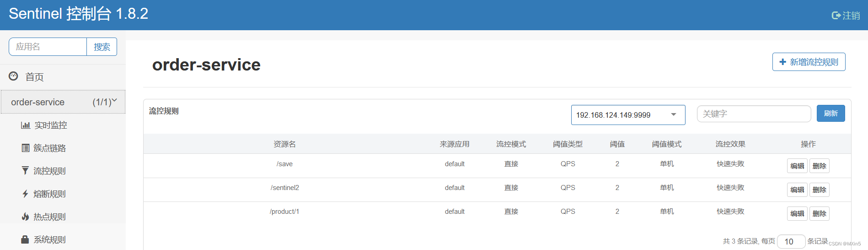Viewport: 868px width, 250px height.
Task: Click the 搜索 button
Action: [x=102, y=47]
